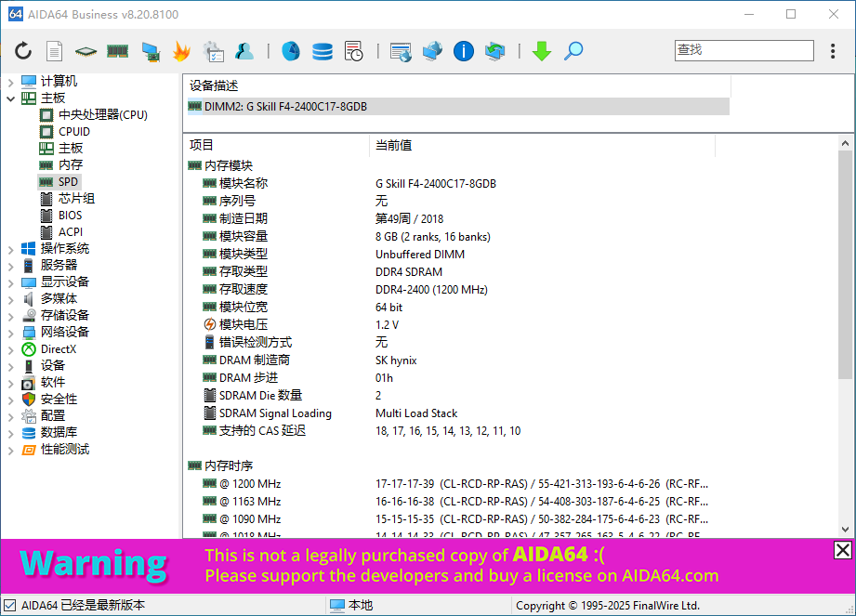856x616 pixels.
Task: Click the blue info circle icon
Action: click(464, 51)
